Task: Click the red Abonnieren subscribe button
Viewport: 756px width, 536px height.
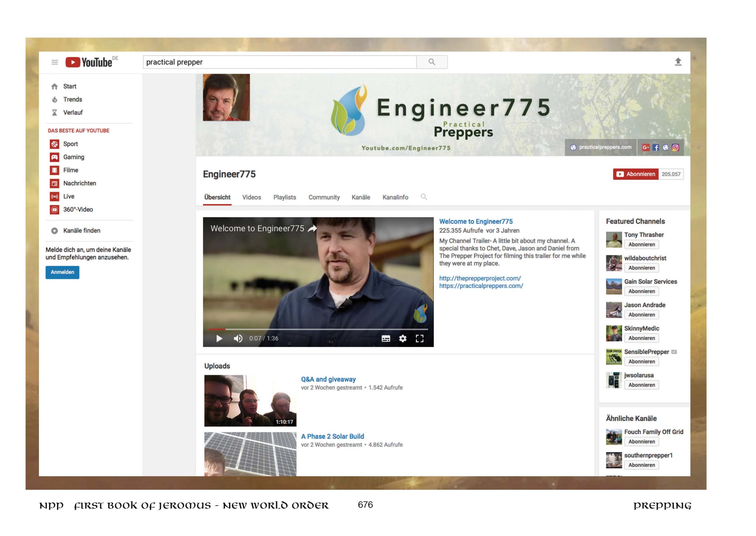Action: (x=636, y=174)
